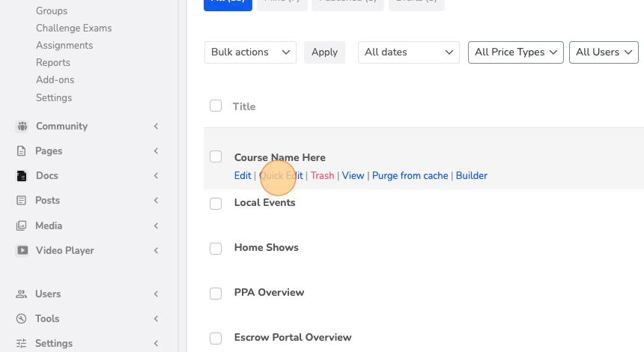Click the Media gallery icon
This screenshot has width=644, height=352.
tap(22, 225)
